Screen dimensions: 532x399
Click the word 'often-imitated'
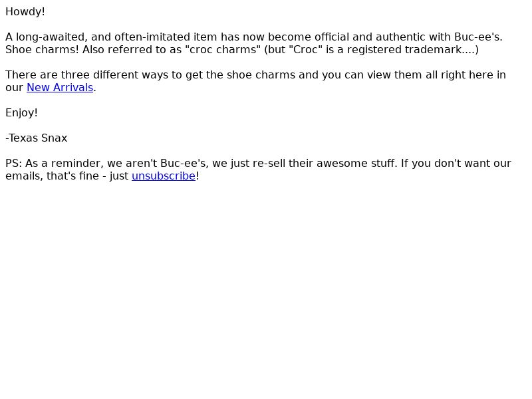152,37
